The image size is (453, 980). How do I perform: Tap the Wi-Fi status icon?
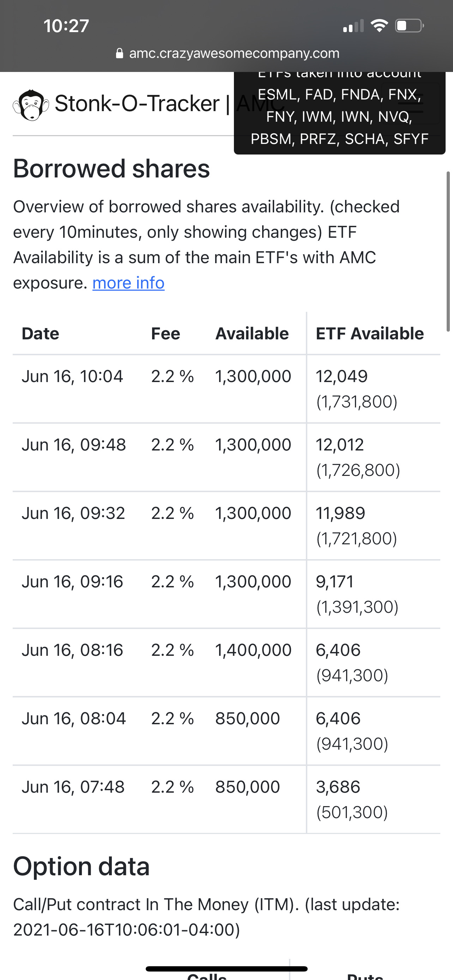pyautogui.click(x=379, y=26)
